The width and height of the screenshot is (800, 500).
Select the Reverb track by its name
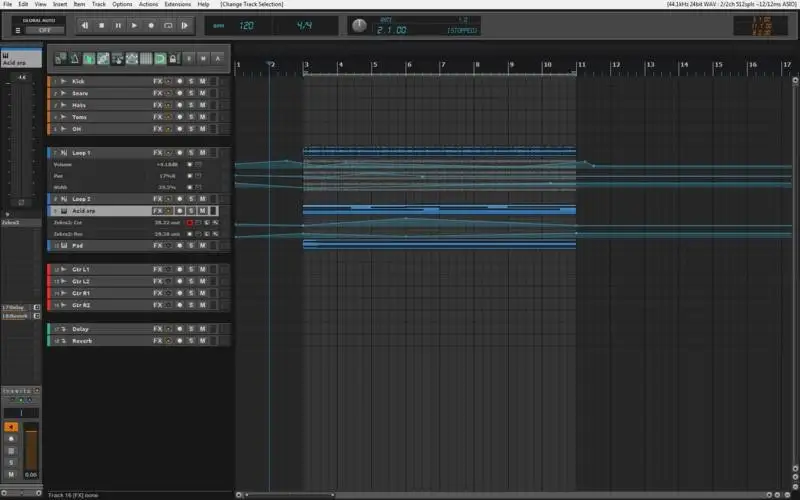pyautogui.click(x=81, y=341)
